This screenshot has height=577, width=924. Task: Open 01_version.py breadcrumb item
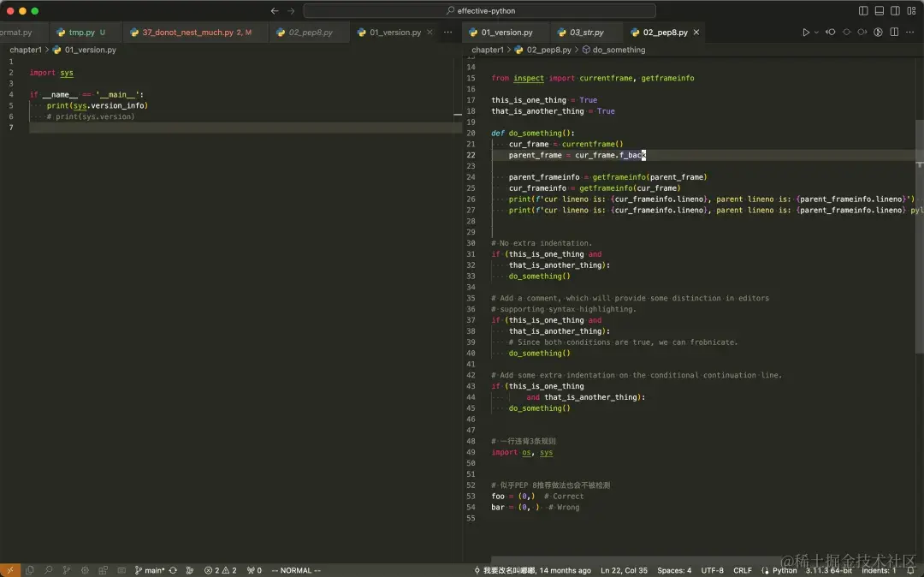click(84, 51)
